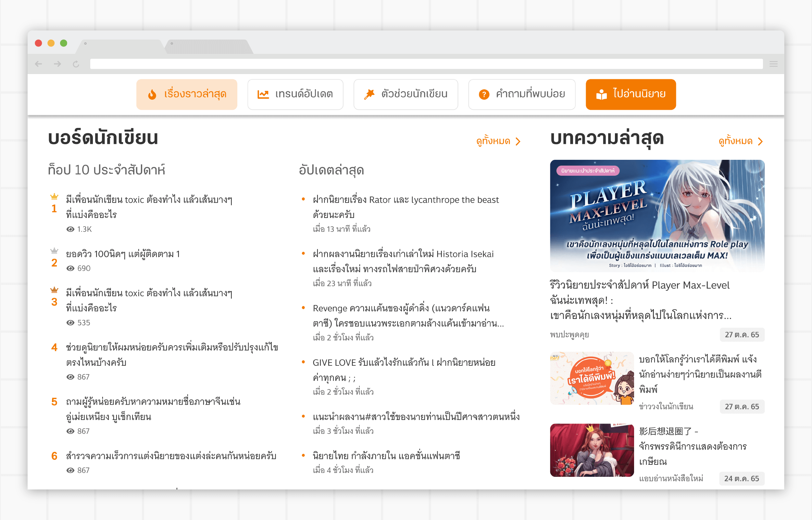Open update about Historia Isekai novel

coord(403,261)
